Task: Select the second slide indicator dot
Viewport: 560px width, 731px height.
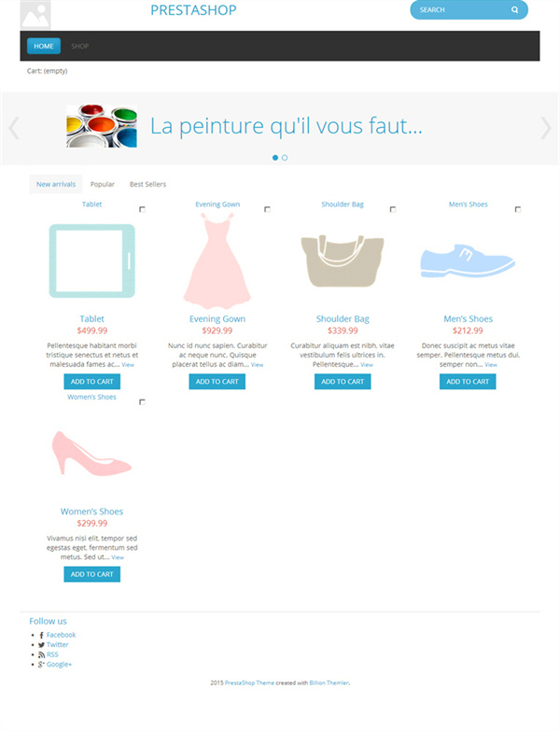Action: tap(285, 158)
